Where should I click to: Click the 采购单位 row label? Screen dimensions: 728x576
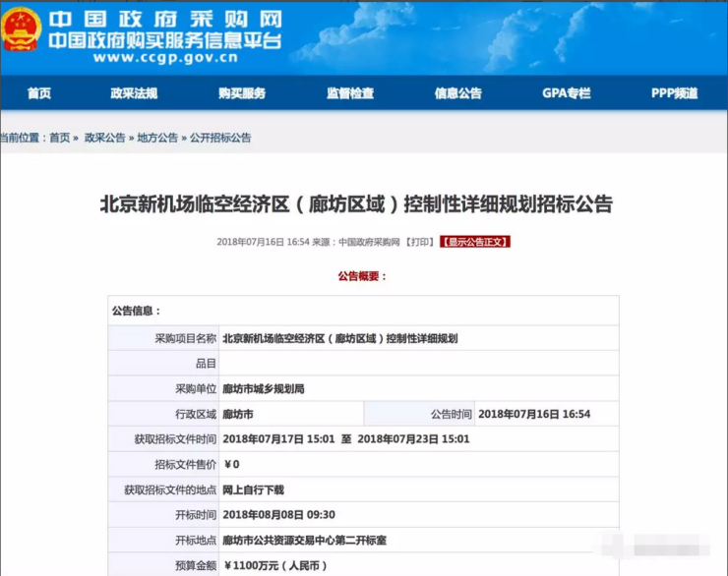coord(196,388)
